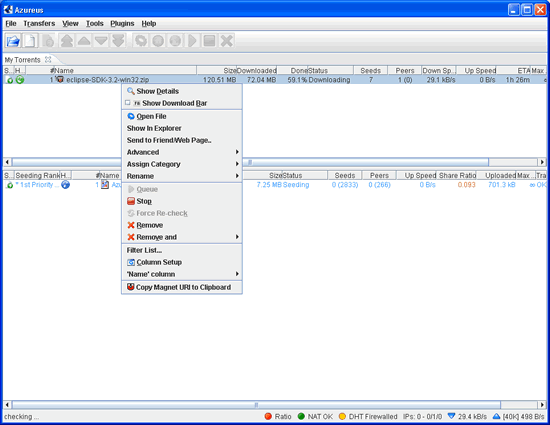The image size is (550, 425).
Task: Sort by the Seeding Rank column header
Action: pos(37,175)
